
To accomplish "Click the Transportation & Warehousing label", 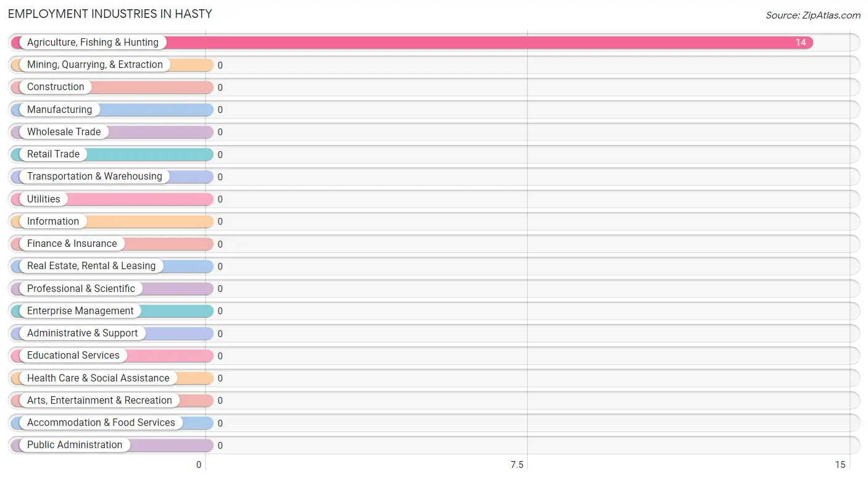I will 94,177.
